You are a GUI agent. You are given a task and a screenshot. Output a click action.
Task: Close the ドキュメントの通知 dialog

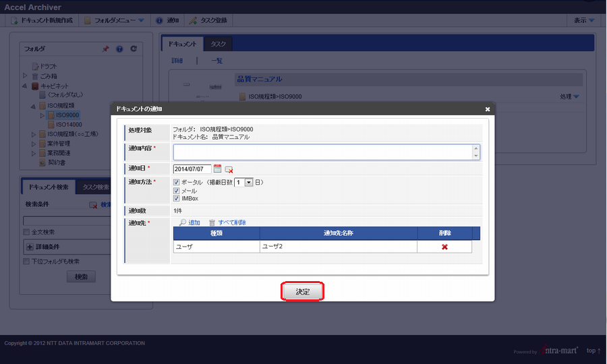point(488,109)
